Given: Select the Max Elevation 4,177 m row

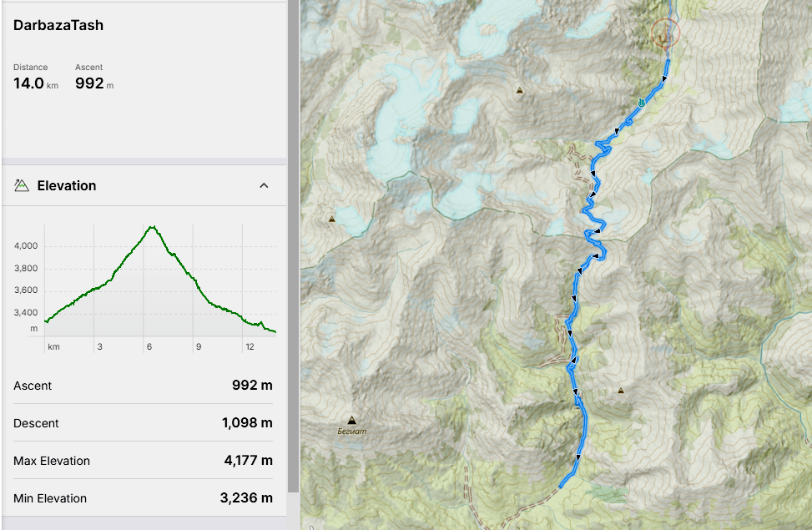Looking at the screenshot, I should pyautogui.click(x=144, y=461).
